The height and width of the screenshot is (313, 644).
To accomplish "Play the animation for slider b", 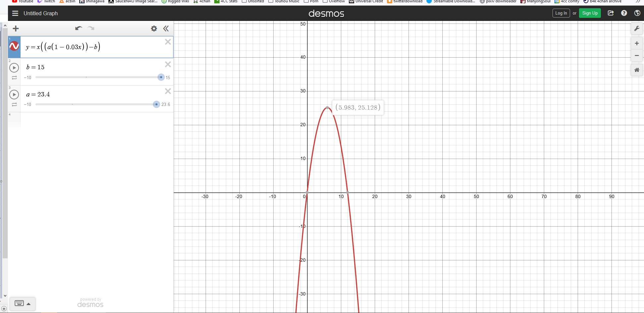I will coord(14,68).
